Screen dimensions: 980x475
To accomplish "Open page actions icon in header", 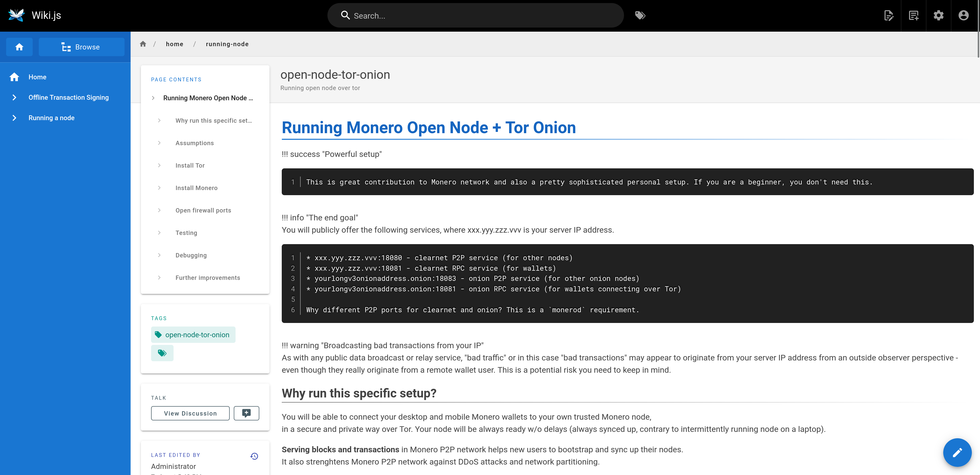I will click(889, 16).
